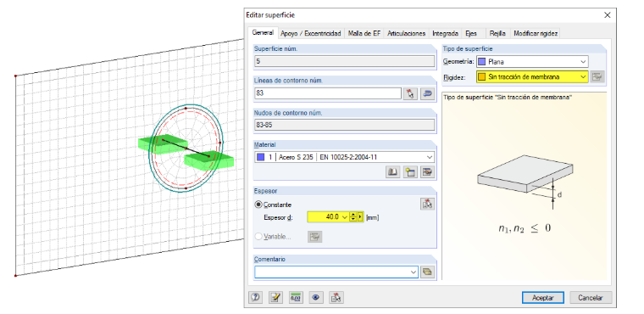Click the orange Rigidez color swatch
The width and height of the screenshot is (644, 314).
point(482,77)
